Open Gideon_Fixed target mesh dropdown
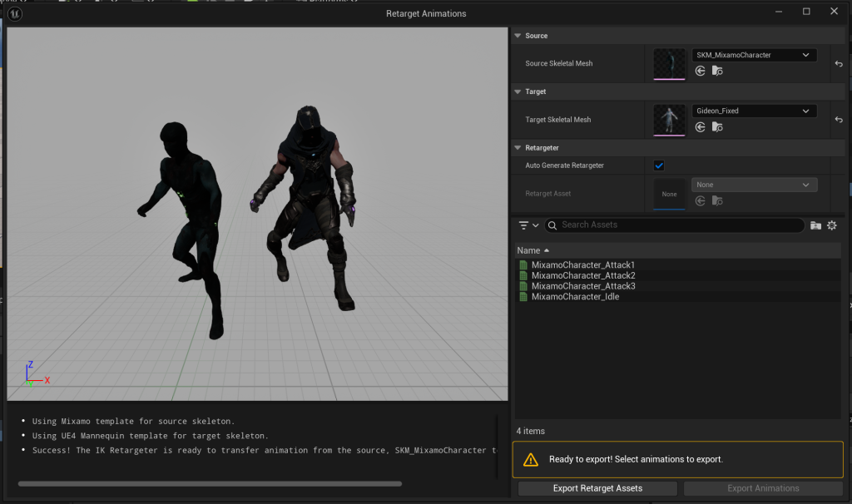This screenshot has height=504, width=852. [x=754, y=111]
